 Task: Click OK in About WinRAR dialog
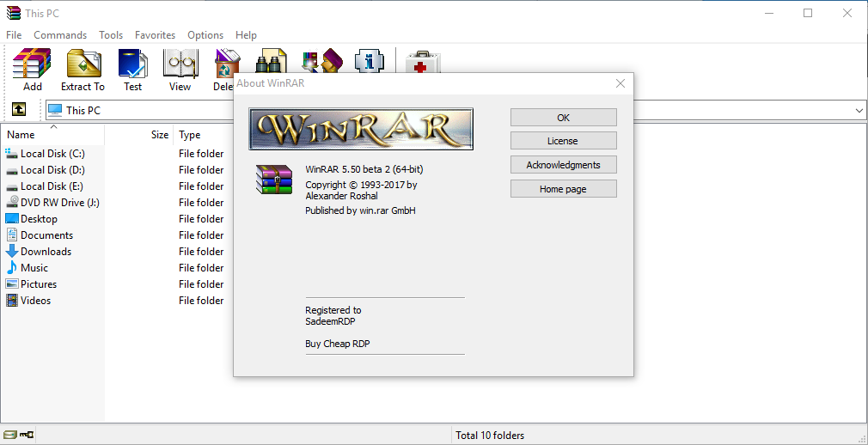[x=563, y=118]
